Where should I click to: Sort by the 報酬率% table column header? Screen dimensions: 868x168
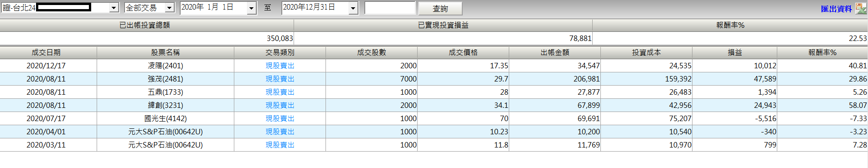pyautogui.click(x=822, y=52)
